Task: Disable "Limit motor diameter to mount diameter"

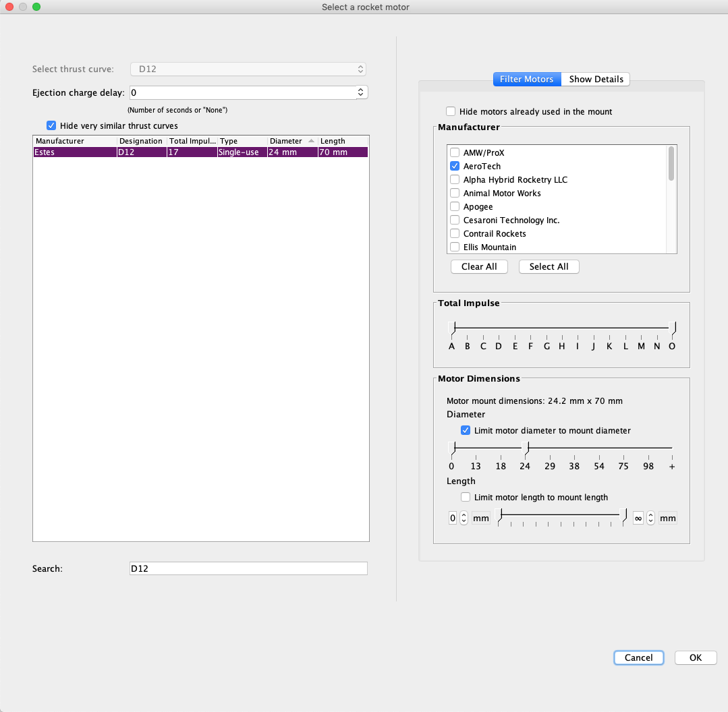Action: [x=466, y=430]
